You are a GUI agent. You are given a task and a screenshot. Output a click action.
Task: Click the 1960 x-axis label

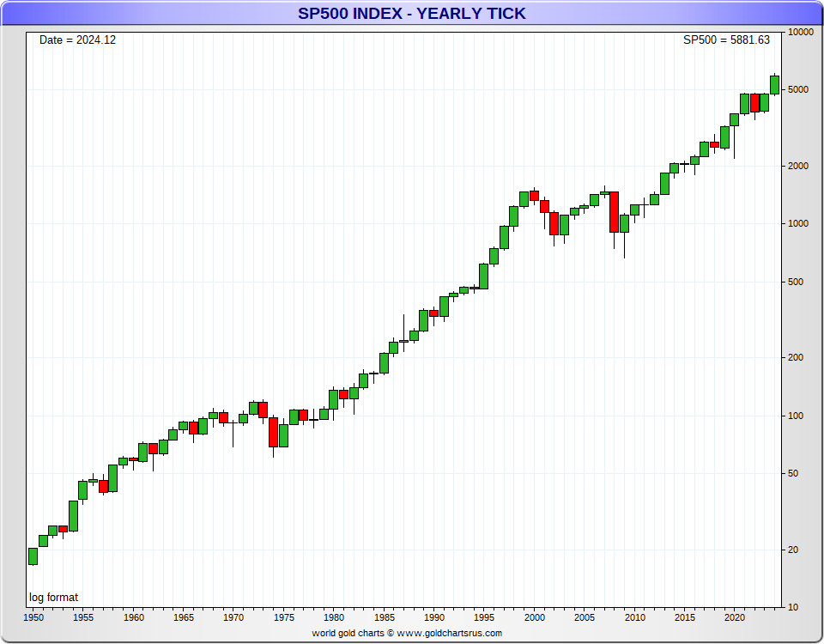point(134,617)
